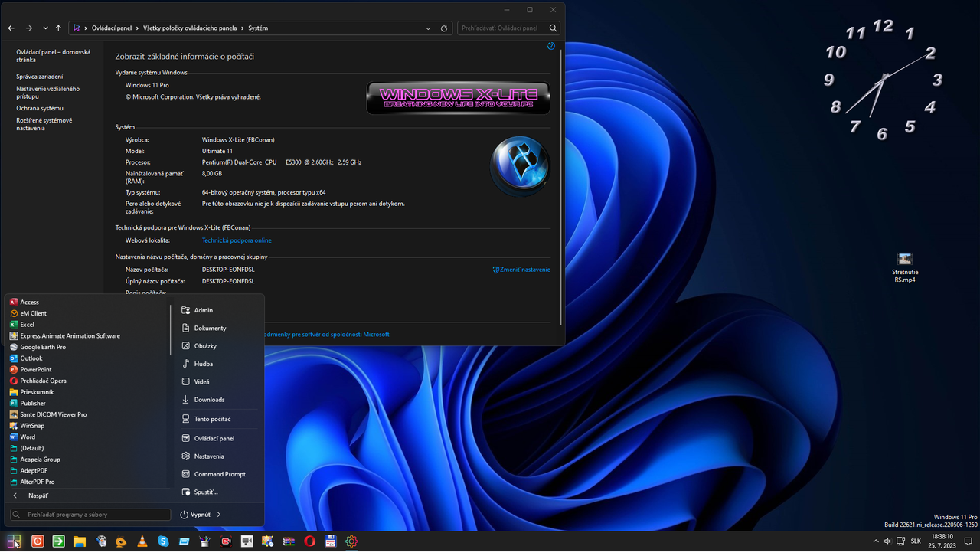Open the address bar history dropdown
The height and width of the screenshot is (556, 980).
(428, 28)
